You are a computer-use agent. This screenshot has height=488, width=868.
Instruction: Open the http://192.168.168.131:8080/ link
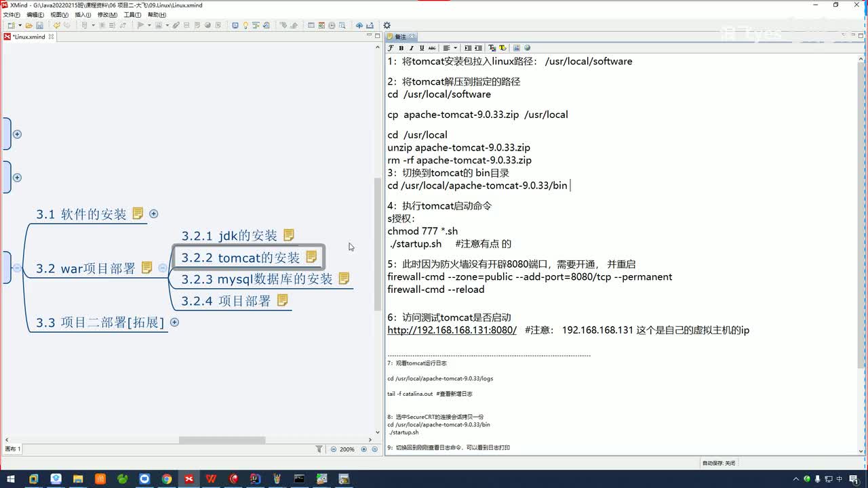coord(452,330)
